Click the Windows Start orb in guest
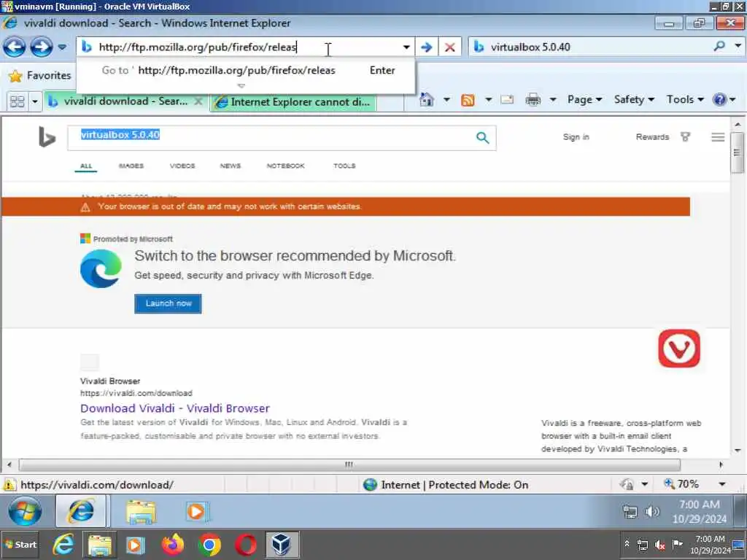Image resolution: width=747 pixels, height=560 pixels. 25,511
